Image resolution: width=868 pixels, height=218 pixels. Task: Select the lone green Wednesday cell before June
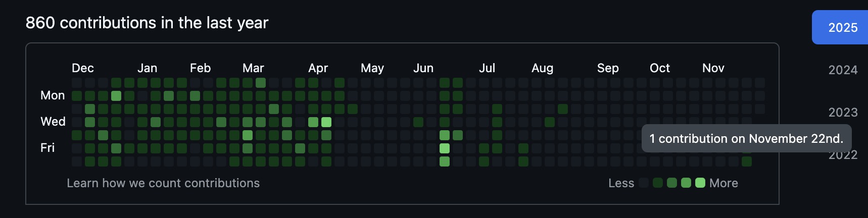coord(418,122)
